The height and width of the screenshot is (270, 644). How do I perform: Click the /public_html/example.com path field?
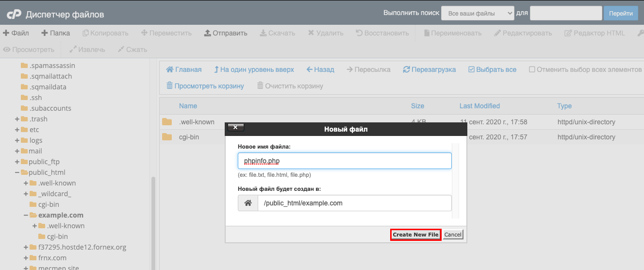pyautogui.click(x=355, y=203)
